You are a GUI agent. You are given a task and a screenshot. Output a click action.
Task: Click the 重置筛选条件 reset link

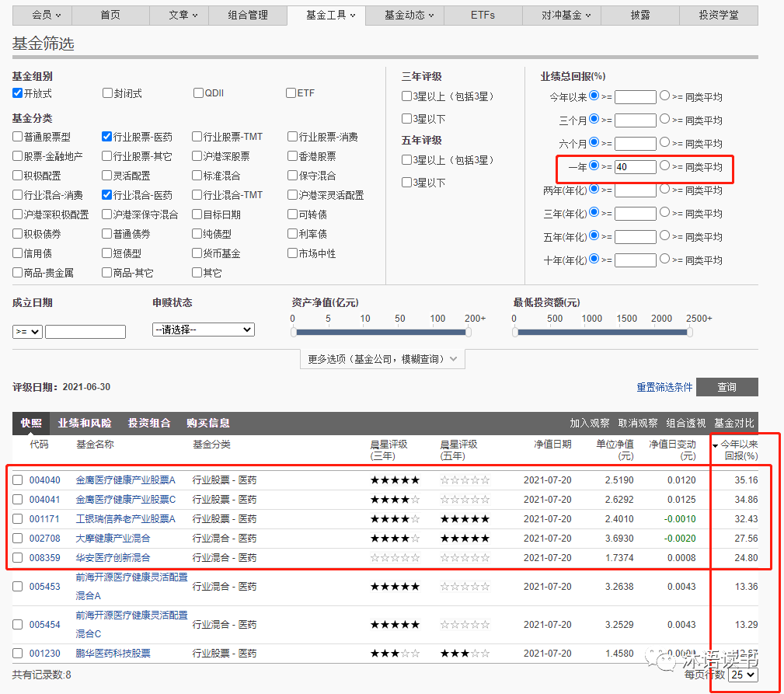[x=664, y=387]
